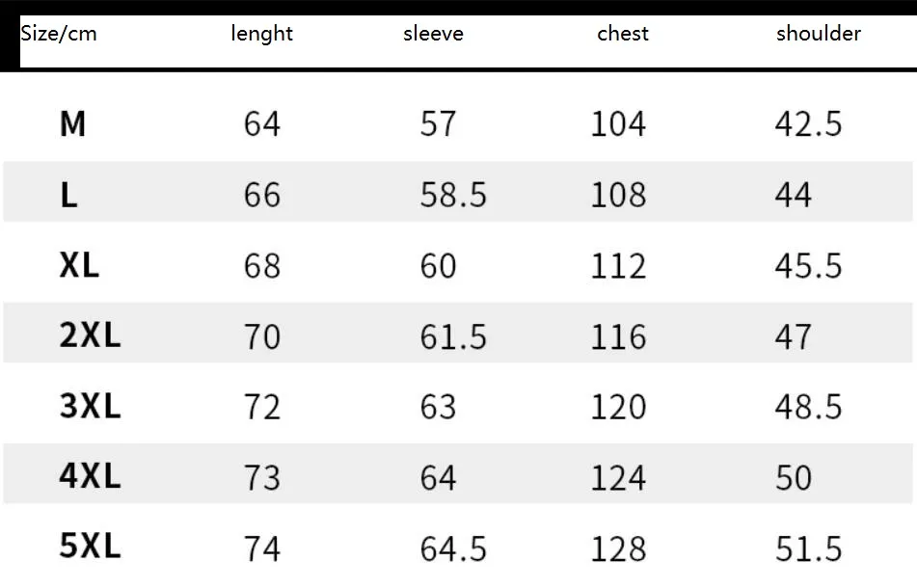Image resolution: width=917 pixels, height=588 pixels.
Task: Click the 4XL size row label
Action: click(90, 477)
